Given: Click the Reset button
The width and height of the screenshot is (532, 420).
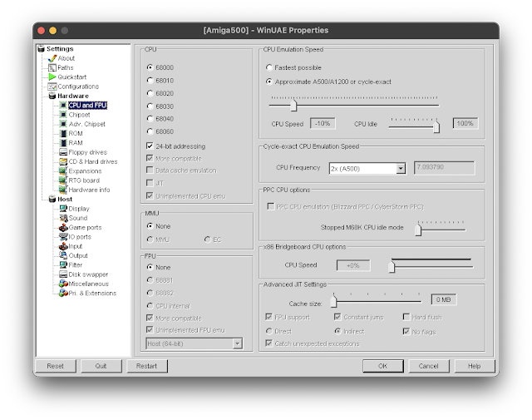Looking at the screenshot, I should click(x=56, y=366).
